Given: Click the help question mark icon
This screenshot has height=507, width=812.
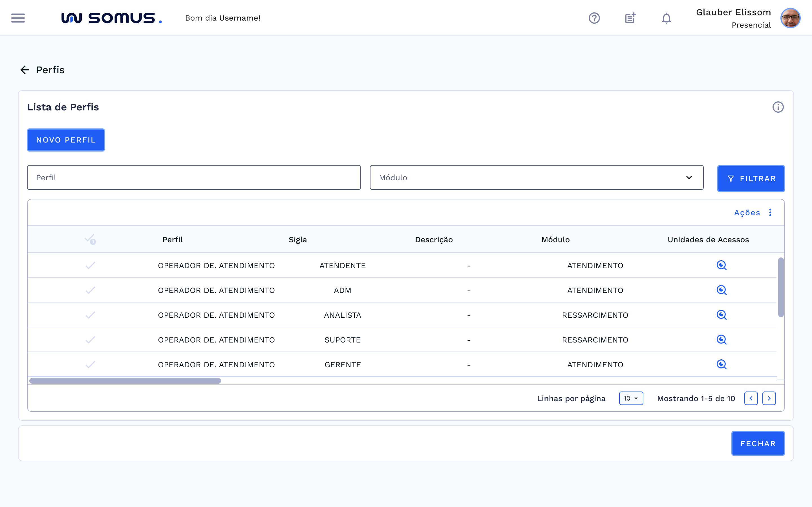Looking at the screenshot, I should coord(594,18).
